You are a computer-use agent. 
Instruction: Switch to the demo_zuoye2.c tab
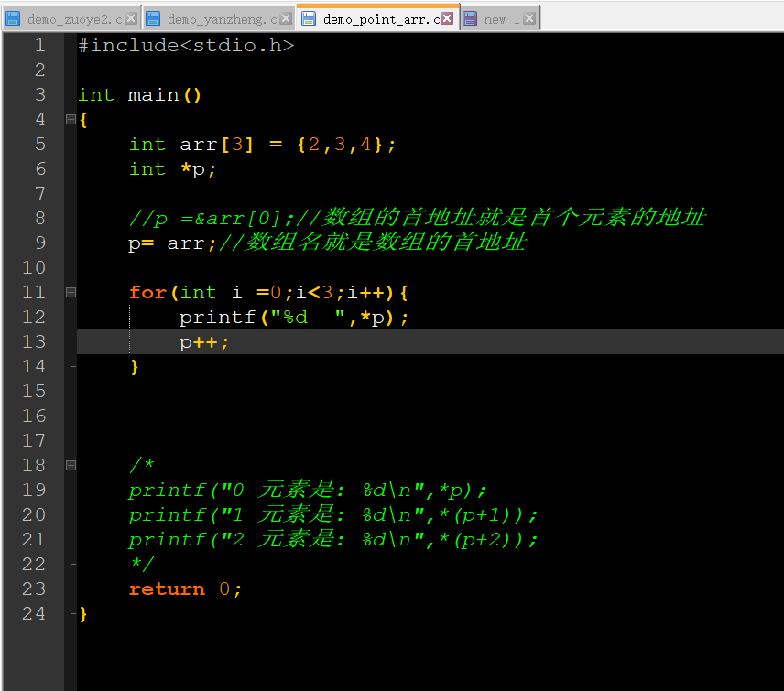pos(71,19)
